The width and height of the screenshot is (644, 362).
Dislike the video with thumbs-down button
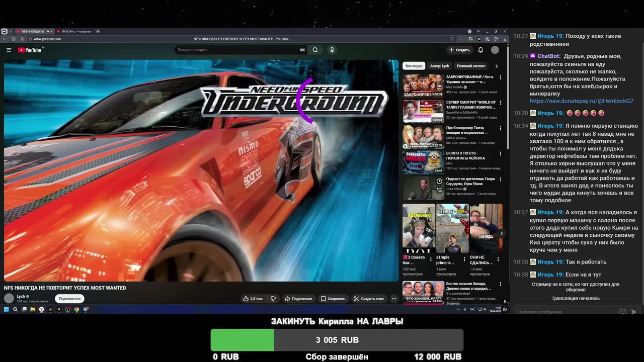273,299
